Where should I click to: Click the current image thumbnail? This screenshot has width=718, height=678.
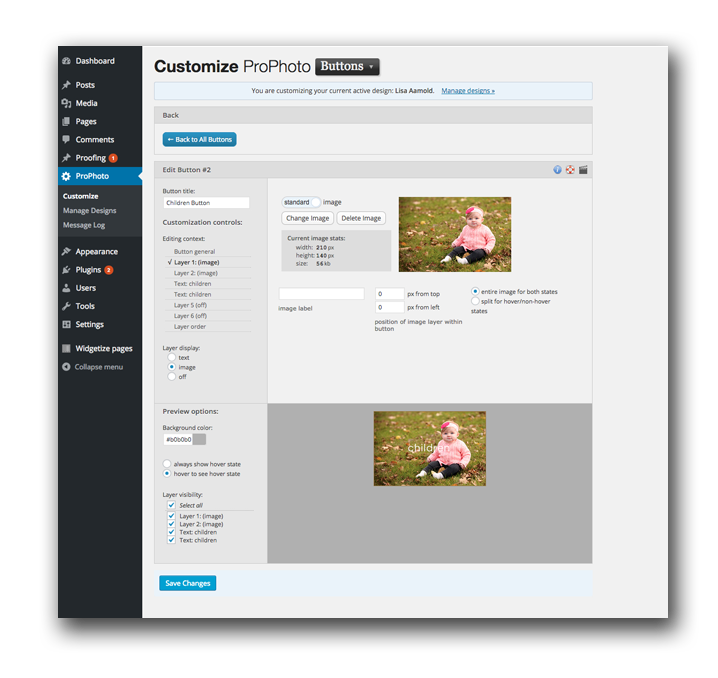coord(455,234)
